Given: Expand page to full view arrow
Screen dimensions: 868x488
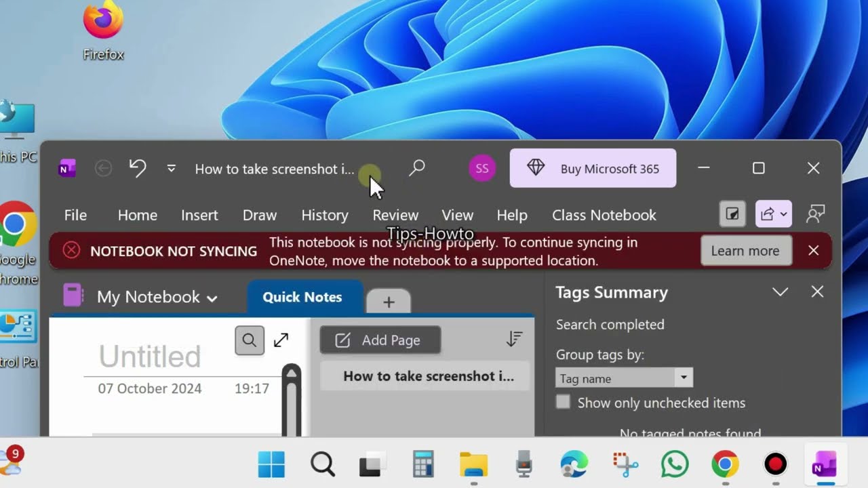Looking at the screenshot, I should pyautogui.click(x=281, y=340).
